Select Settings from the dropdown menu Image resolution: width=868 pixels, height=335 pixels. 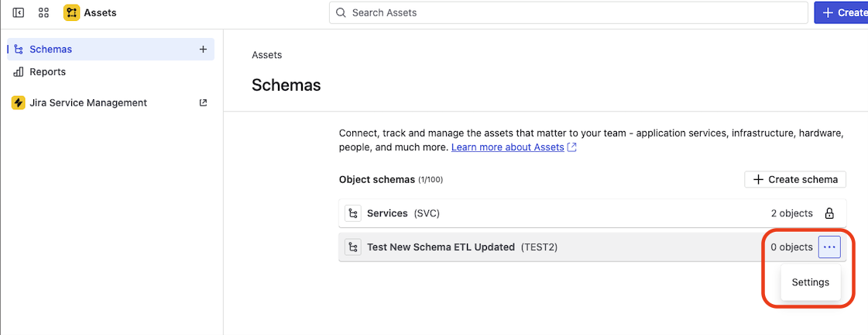tap(810, 282)
